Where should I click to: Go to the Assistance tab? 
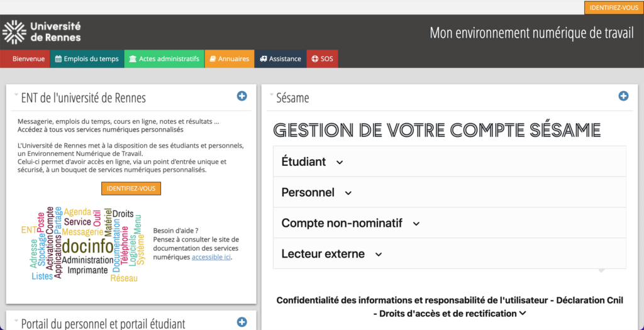click(x=280, y=58)
